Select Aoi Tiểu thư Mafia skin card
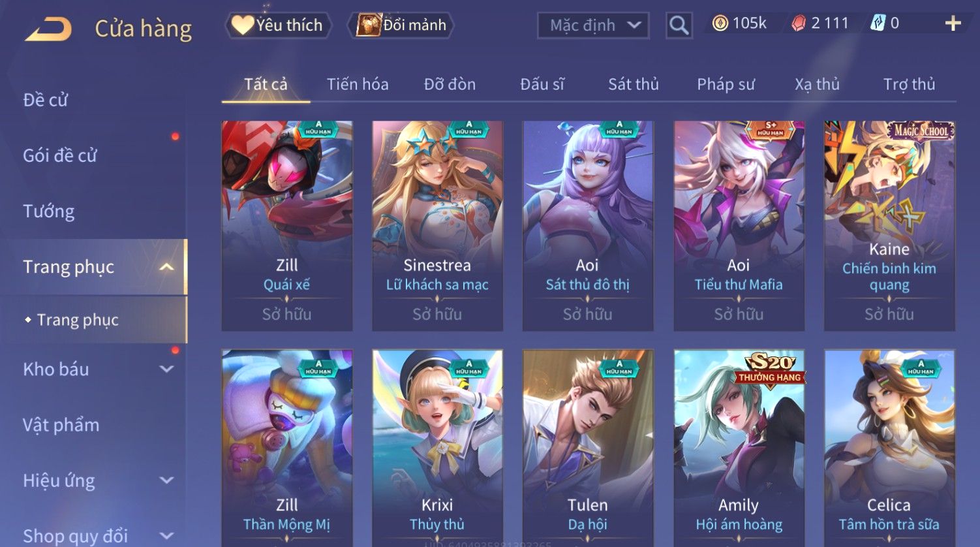The height and width of the screenshot is (547, 980). tap(739, 226)
